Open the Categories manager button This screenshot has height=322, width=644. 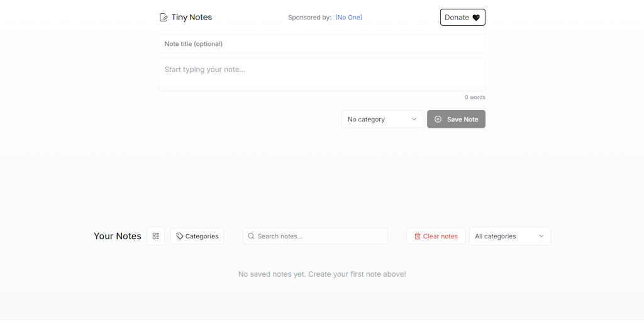click(x=197, y=236)
